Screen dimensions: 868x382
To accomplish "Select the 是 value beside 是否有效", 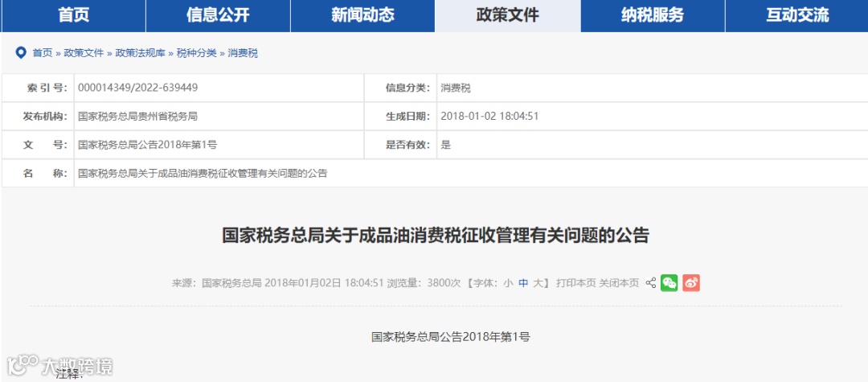I will click(445, 145).
